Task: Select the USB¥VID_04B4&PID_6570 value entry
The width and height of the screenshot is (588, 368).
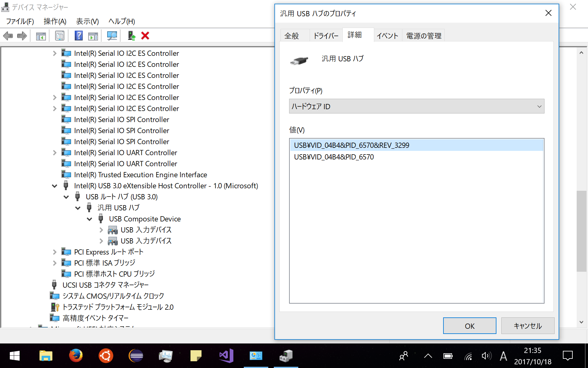Action: 334,157
